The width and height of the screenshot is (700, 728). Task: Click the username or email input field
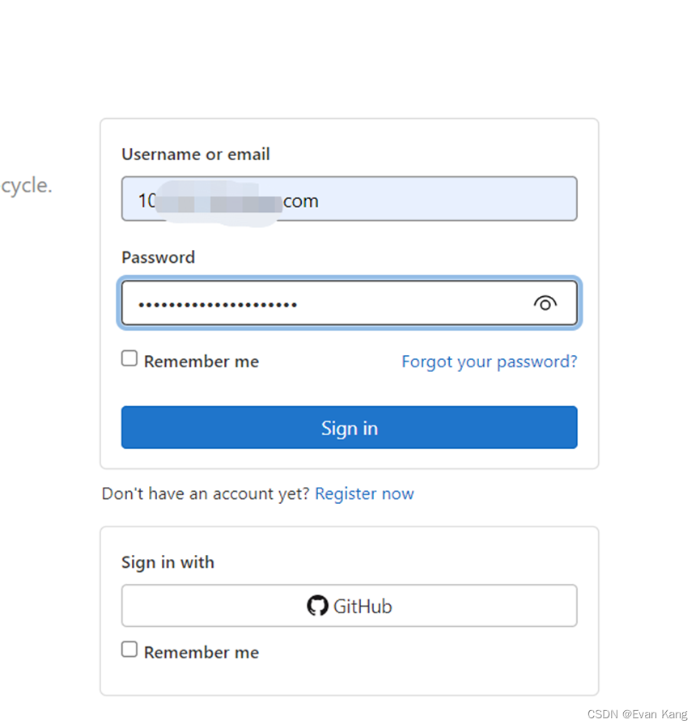point(349,199)
